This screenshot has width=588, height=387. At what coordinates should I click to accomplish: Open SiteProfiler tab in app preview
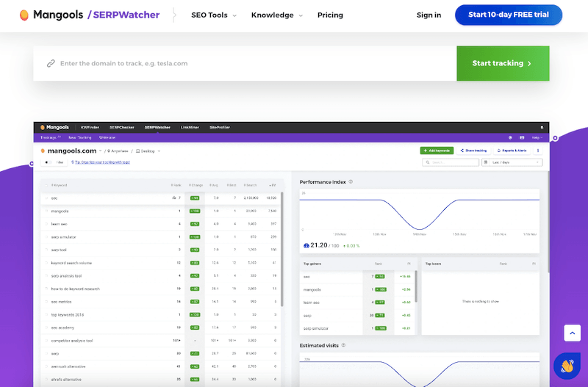(220, 127)
